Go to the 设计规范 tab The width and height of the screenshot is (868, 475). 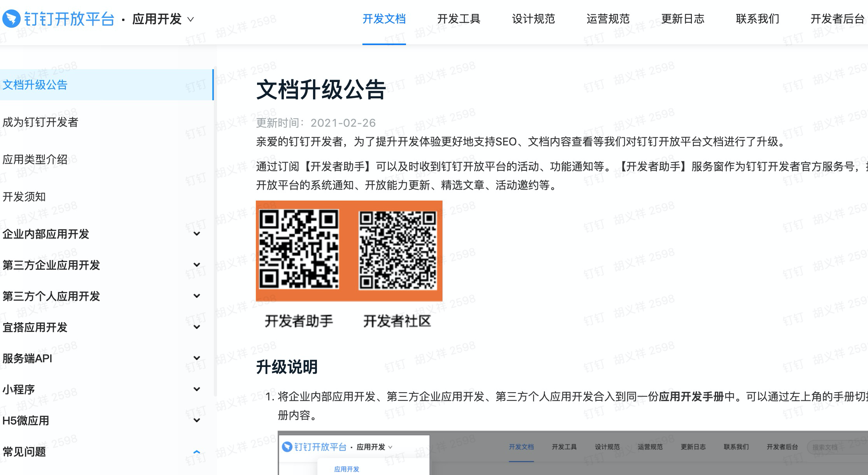pyautogui.click(x=533, y=19)
